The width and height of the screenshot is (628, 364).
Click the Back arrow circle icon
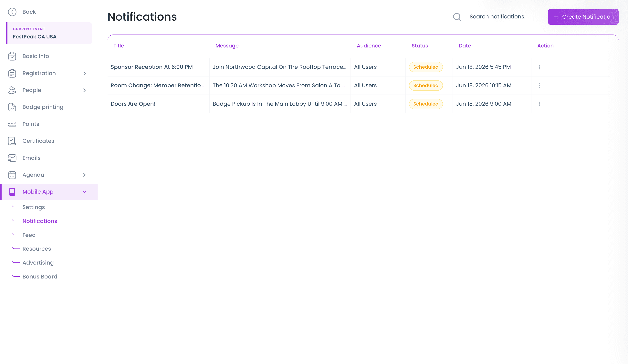pyautogui.click(x=12, y=12)
